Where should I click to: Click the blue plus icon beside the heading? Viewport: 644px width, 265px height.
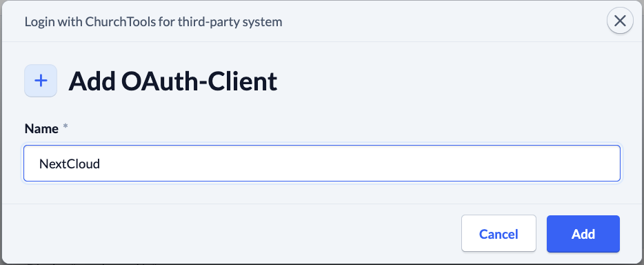(41, 81)
